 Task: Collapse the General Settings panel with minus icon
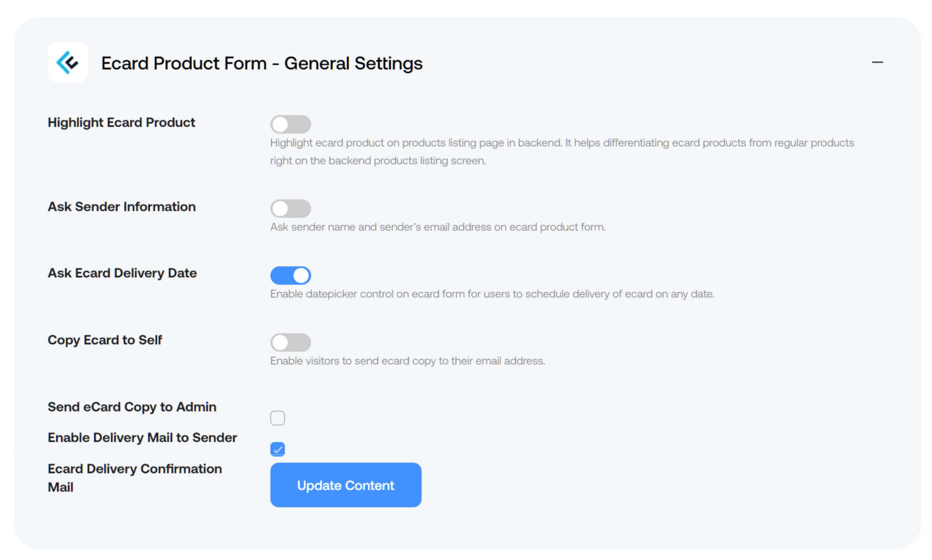click(877, 62)
